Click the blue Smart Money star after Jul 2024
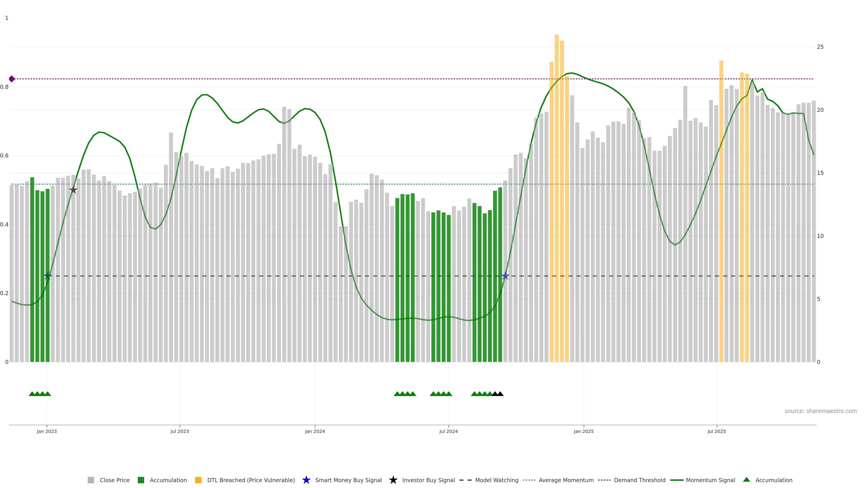Screen dimensions: 868x488 pyautogui.click(x=505, y=276)
